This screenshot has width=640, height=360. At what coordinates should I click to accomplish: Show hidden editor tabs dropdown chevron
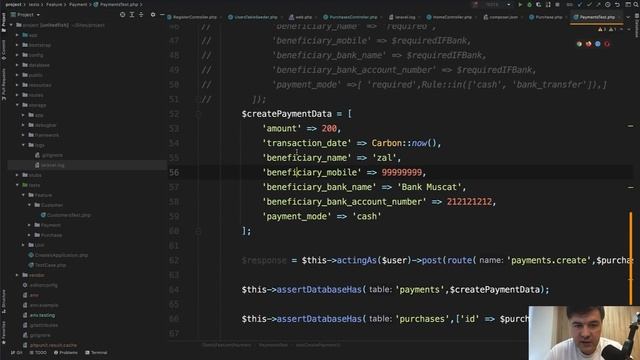tap(628, 17)
